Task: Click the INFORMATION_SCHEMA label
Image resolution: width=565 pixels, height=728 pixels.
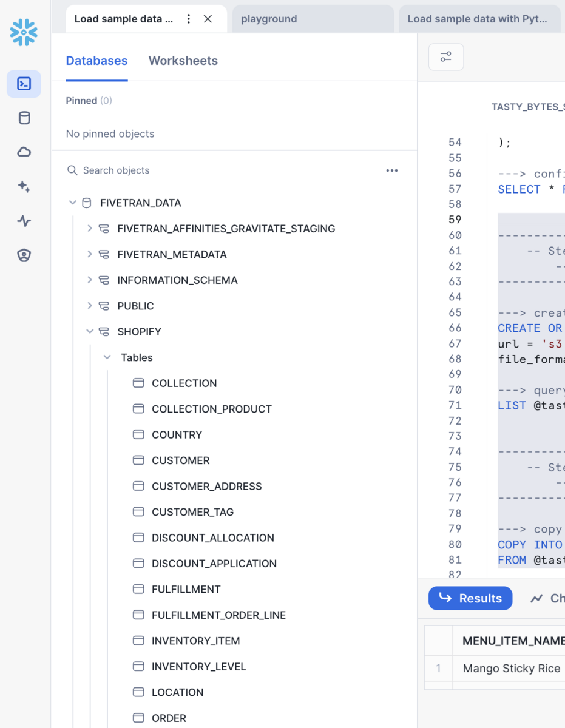Action: (177, 280)
